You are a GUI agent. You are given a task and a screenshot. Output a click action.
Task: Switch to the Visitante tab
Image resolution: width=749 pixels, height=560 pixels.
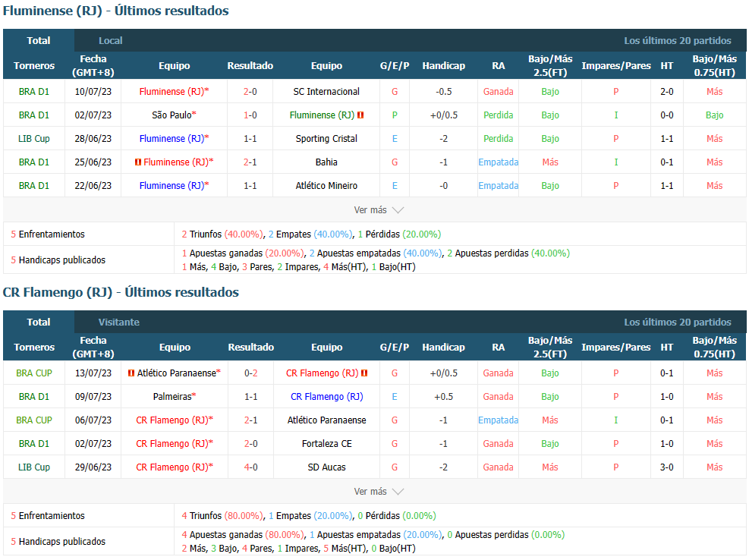click(x=119, y=322)
